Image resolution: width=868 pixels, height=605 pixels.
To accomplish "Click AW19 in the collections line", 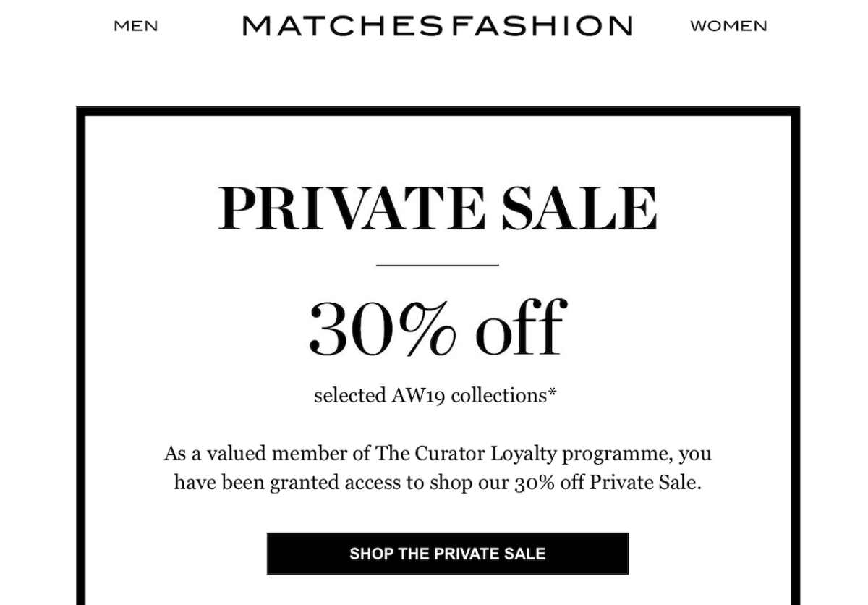I will [414, 396].
